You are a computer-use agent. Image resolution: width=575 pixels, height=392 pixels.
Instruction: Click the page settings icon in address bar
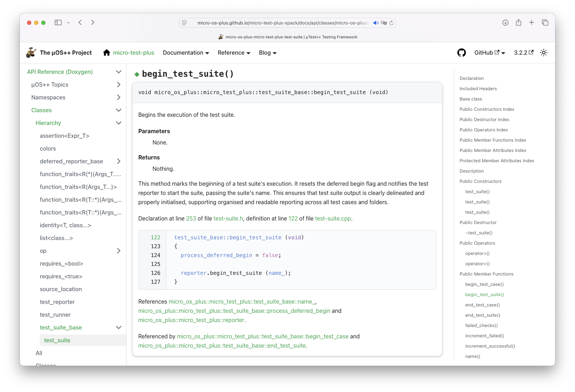pyautogui.click(x=184, y=23)
